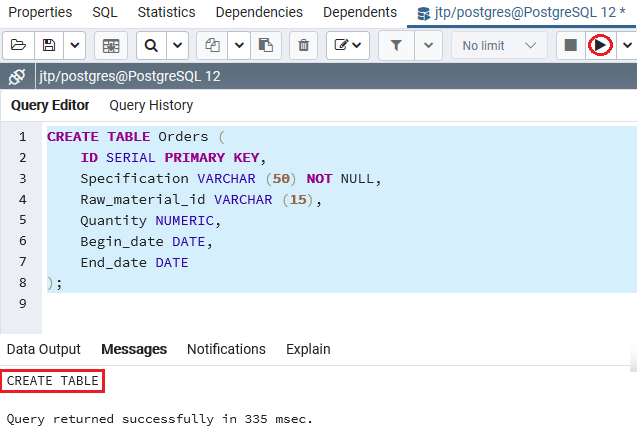Click the Stop query square button

571,45
